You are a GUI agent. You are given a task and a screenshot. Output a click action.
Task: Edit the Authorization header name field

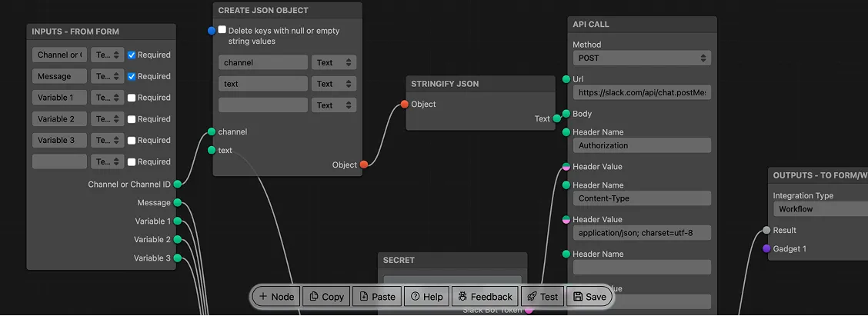pyautogui.click(x=642, y=145)
